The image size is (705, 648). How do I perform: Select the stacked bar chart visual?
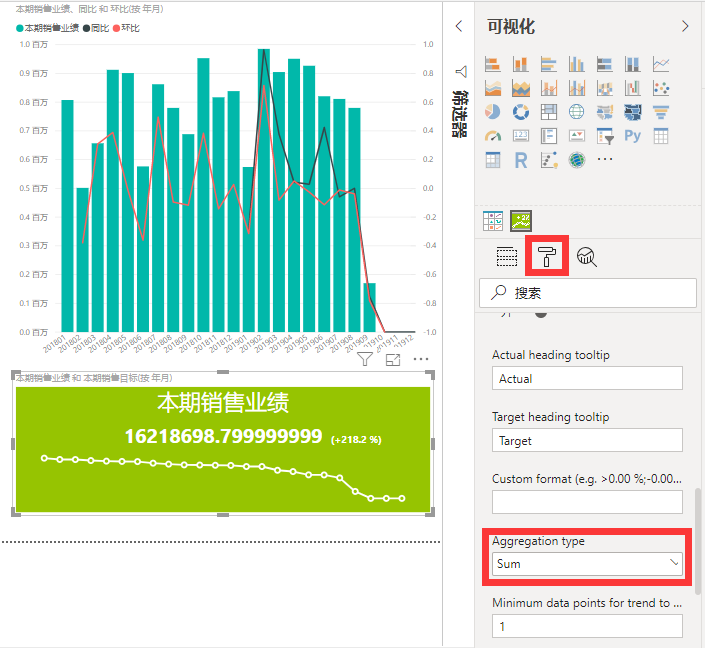[493, 64]
